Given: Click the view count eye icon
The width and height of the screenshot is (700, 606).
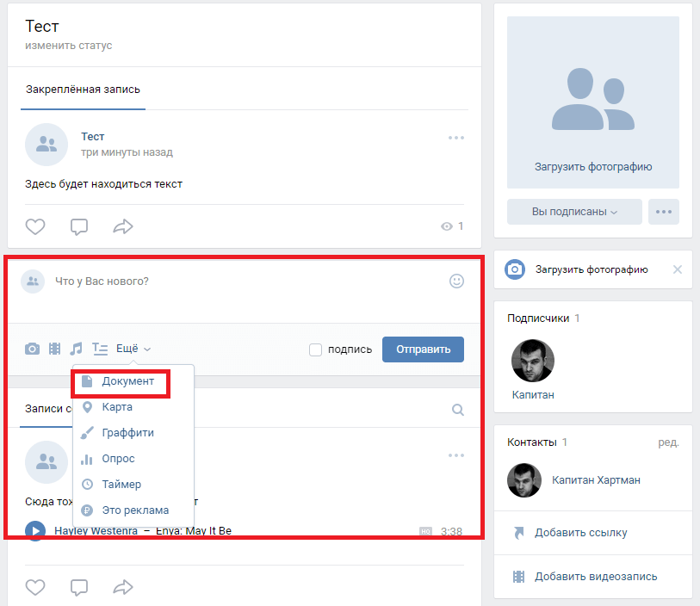Looking at the screenshot, I should point(446,226).
